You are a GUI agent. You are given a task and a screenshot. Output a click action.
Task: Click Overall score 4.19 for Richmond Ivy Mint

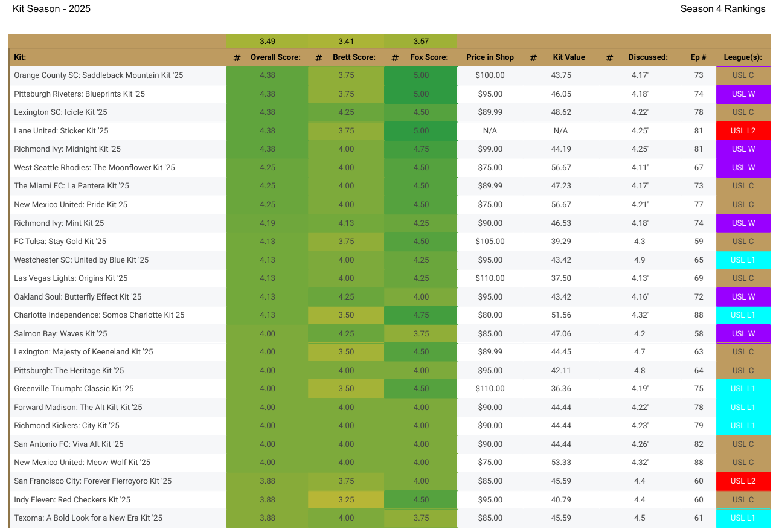pos(268,223)
